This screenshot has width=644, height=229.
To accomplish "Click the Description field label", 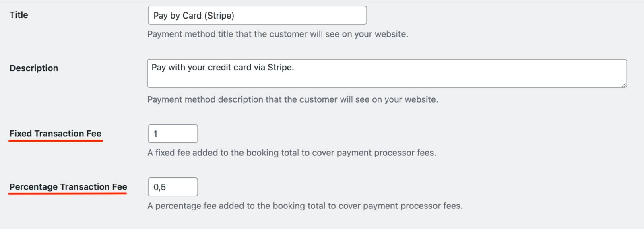I will tap(34, 68).
